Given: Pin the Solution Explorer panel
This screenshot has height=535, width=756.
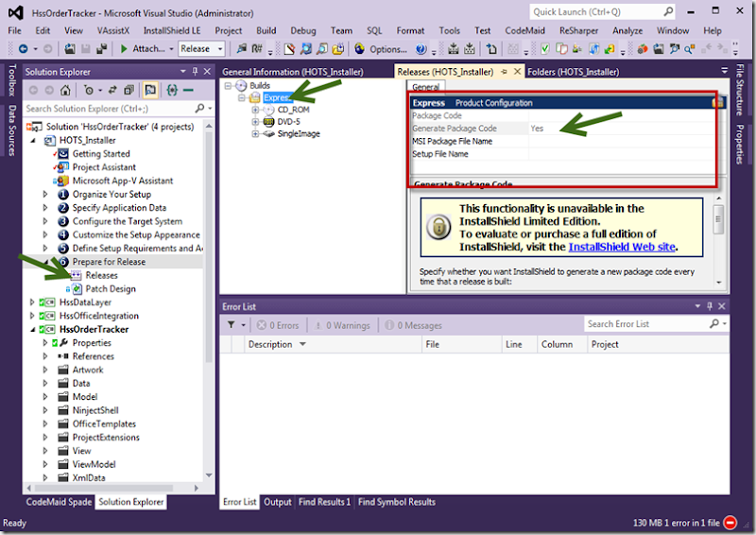Looking at the screenshot, I should [196, 72].
